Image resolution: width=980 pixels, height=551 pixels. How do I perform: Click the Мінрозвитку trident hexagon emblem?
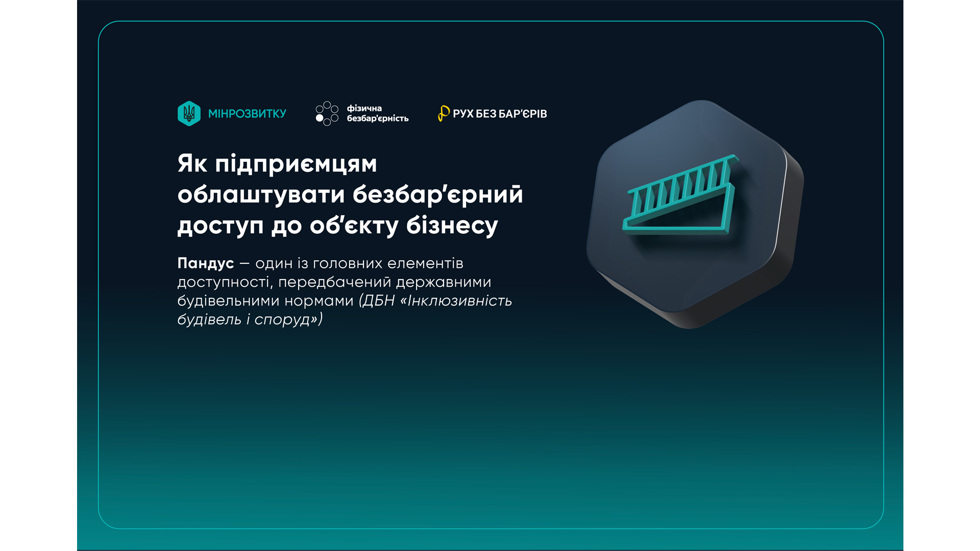point(189,113)
